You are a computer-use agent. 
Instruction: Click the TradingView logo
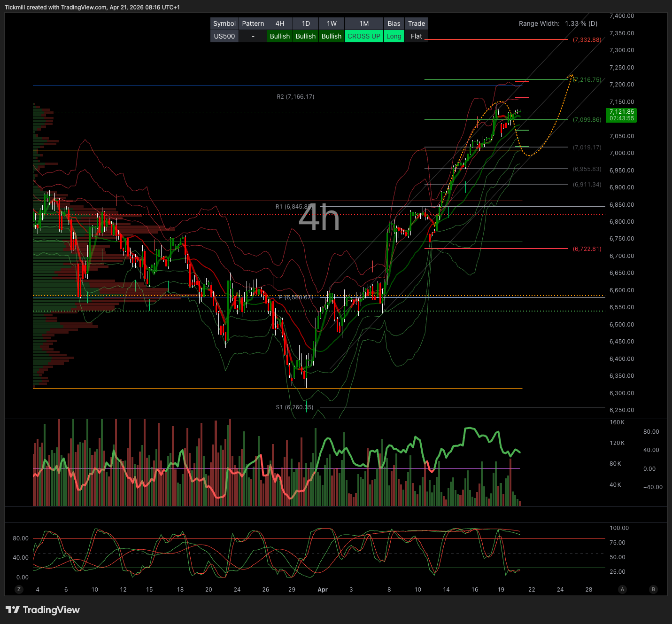[x=43, y=610]
